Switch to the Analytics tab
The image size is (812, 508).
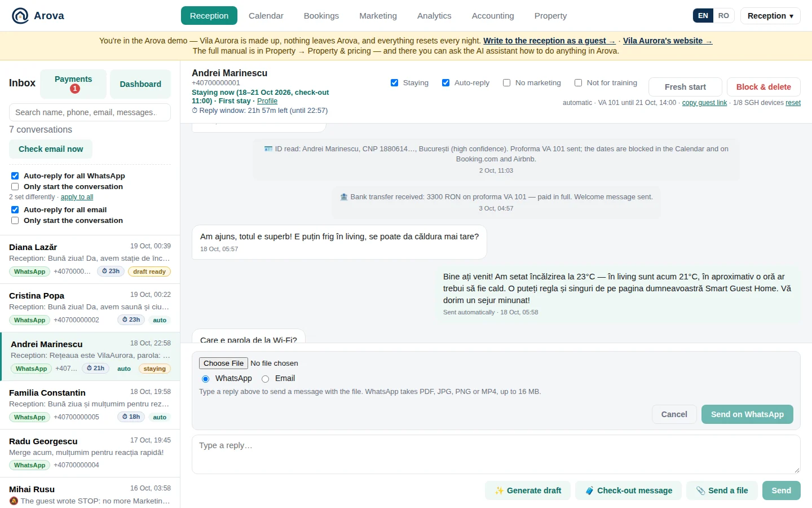coord(434,16)
